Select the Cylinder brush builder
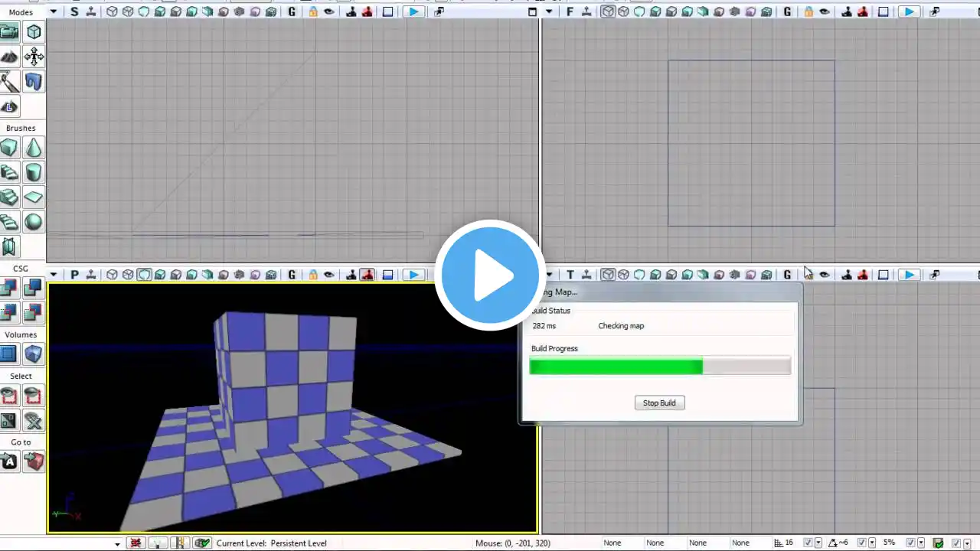 (34, 172)
